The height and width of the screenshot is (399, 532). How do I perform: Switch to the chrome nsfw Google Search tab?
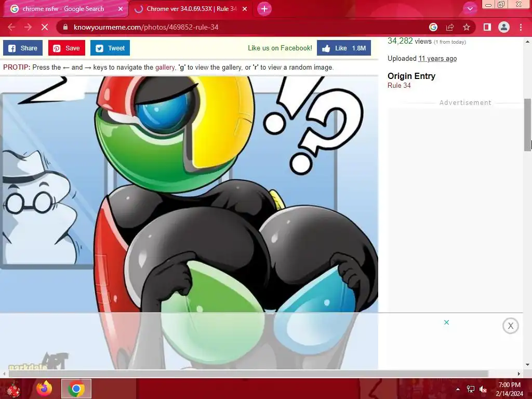(64, 9)
